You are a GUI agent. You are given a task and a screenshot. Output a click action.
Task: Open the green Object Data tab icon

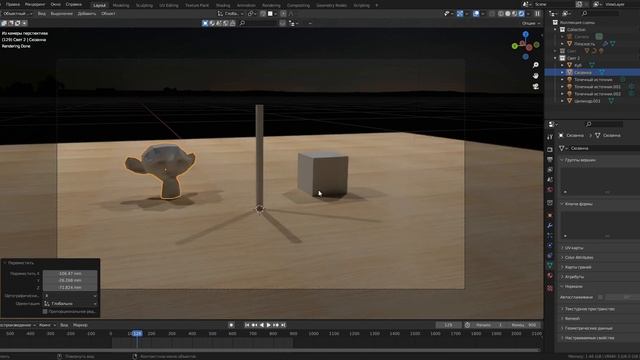point(550,265)
